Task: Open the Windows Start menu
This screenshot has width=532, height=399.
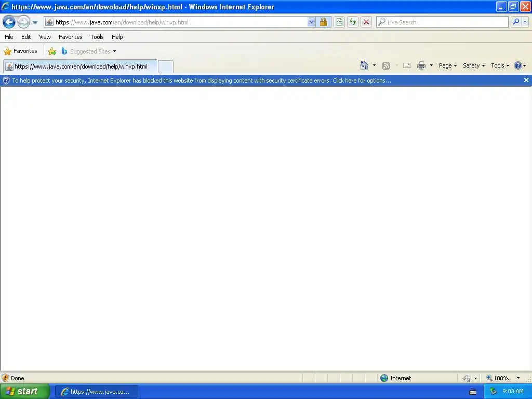Action: pos(24,392)
